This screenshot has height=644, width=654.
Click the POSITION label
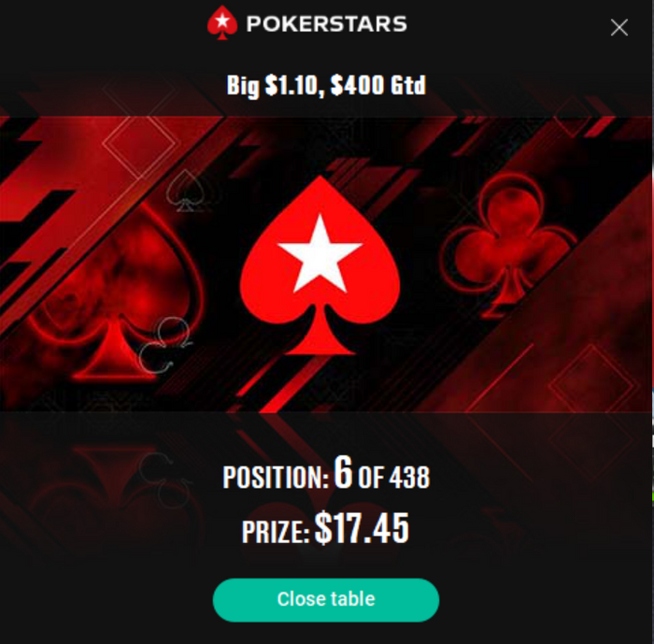(x=276, y=477)
